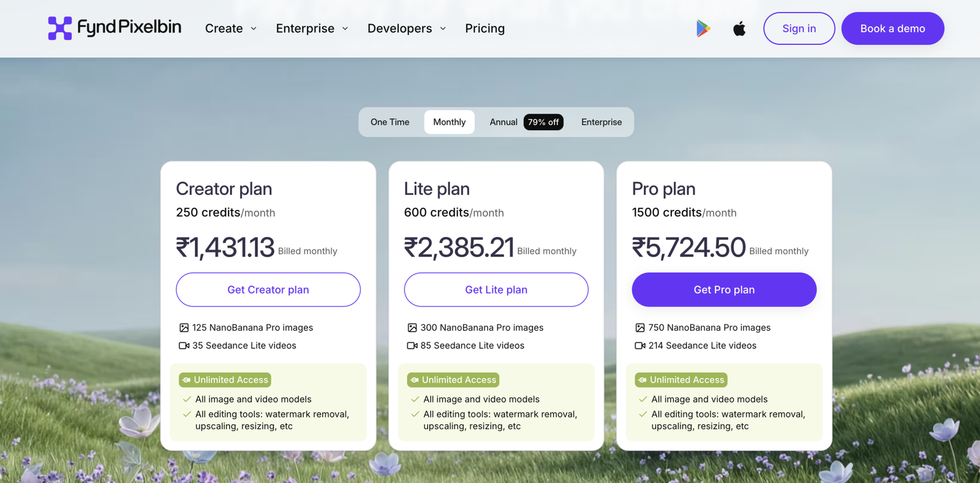Image resolution: width=980 pixels, height=483 pixels.
Task: Click the Sign in button
Action: click(x=799, y=28)
